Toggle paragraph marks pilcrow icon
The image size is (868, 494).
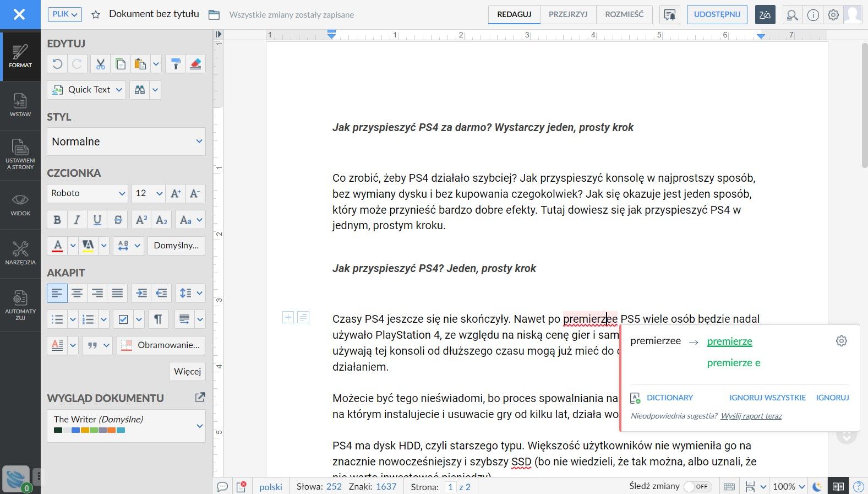tap(158, 319)
